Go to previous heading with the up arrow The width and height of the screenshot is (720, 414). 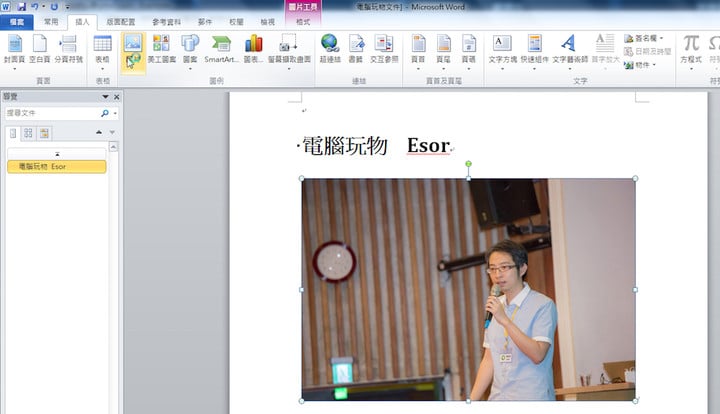pyautogui.click(x=99, y=132)
